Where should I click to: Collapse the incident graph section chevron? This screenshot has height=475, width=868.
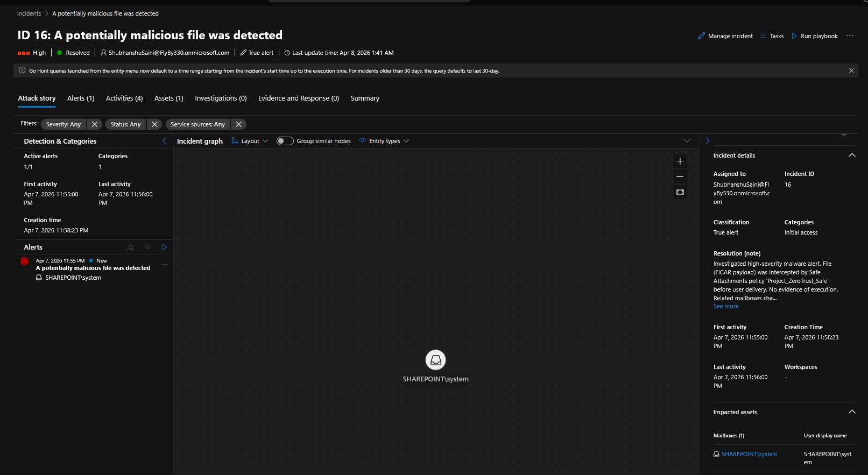tap(687, 141)
